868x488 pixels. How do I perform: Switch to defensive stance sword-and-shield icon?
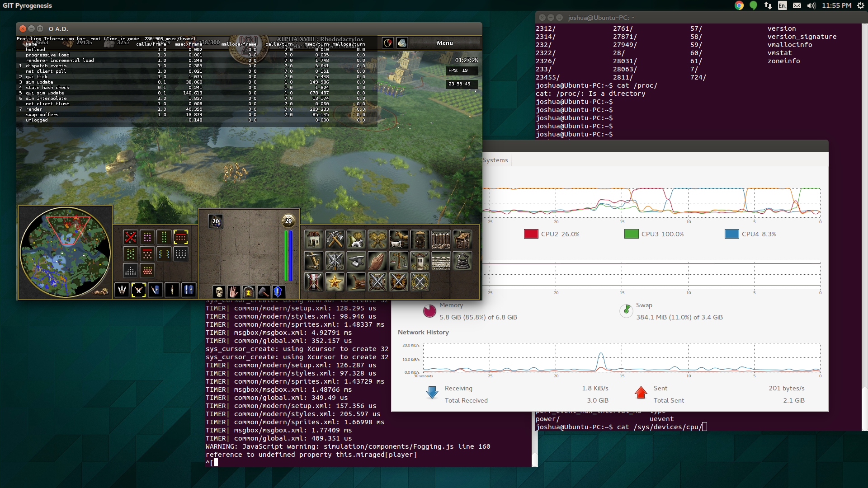click(156, 290)
